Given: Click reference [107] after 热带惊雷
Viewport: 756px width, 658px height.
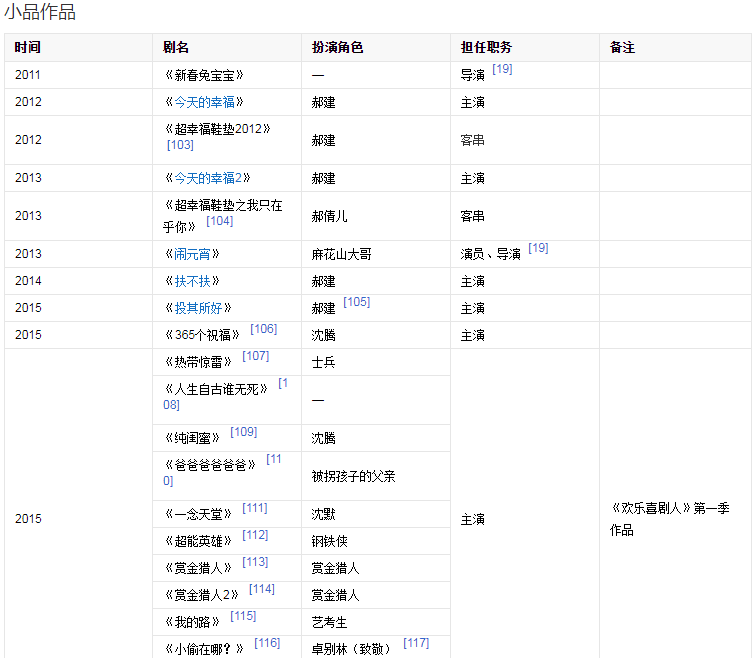Looking at the screenshot, I should coord(255,356).
